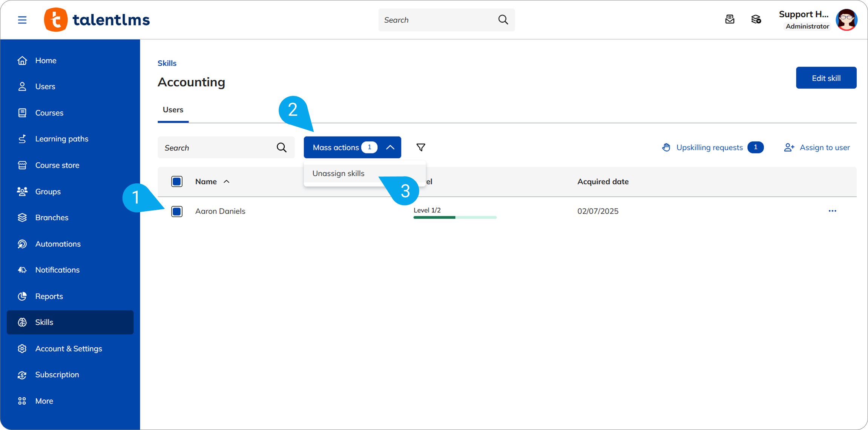Toggle the select-all header checkbox
Screen dimensions: 868x430
(x=177, y=181)
